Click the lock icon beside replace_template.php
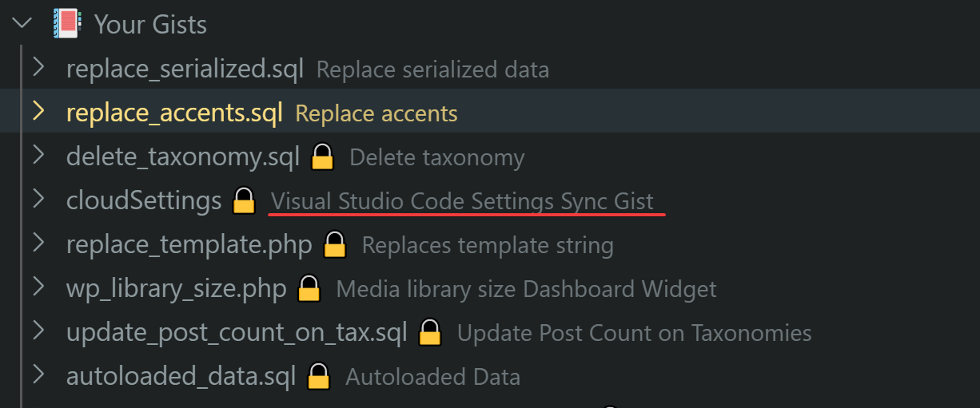Image resolution: width=980 pixels, height=408 pixels. 335,245
